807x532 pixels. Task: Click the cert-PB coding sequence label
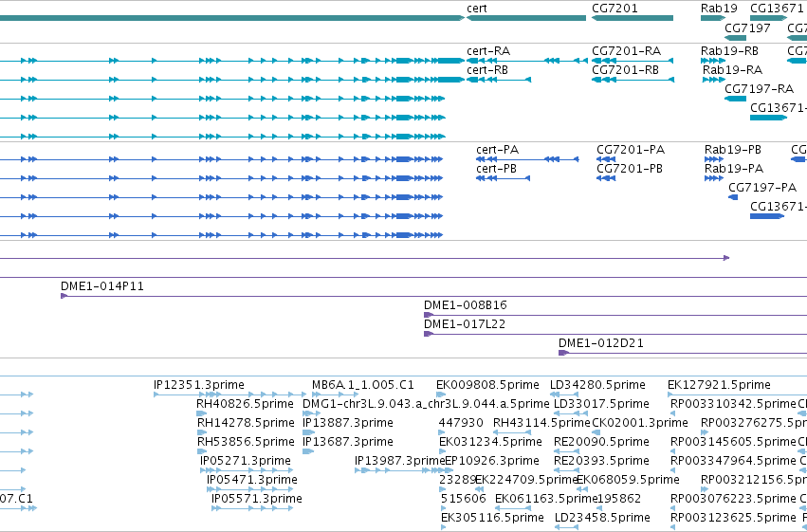point(496,169)
